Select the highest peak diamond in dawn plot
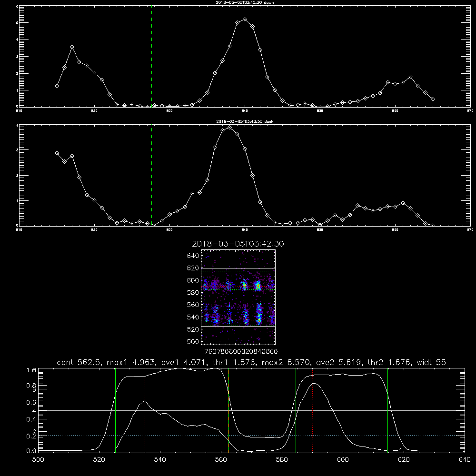 (x=245, y=20)
